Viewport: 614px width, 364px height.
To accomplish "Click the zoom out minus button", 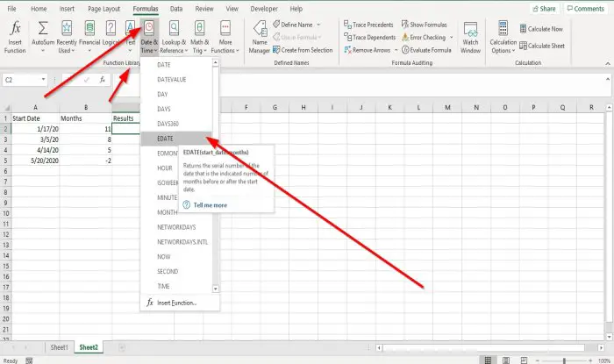I will (538, 360).
